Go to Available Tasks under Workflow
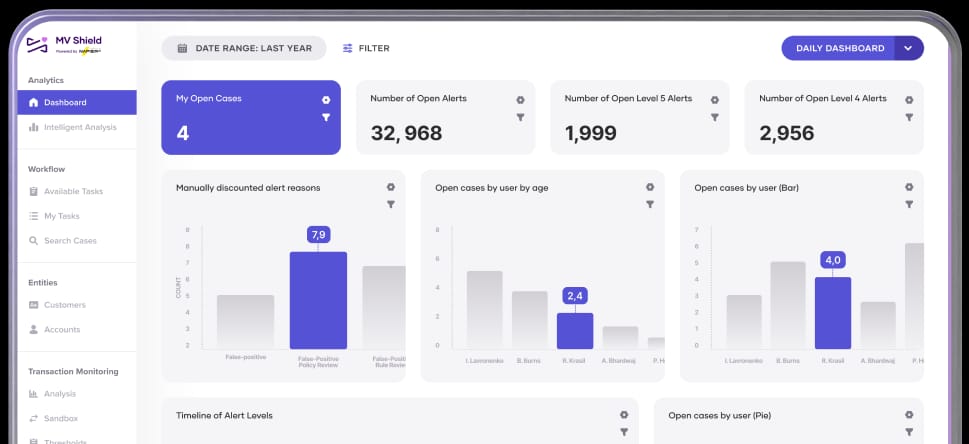The image size is (969, 444). (73, 191)
